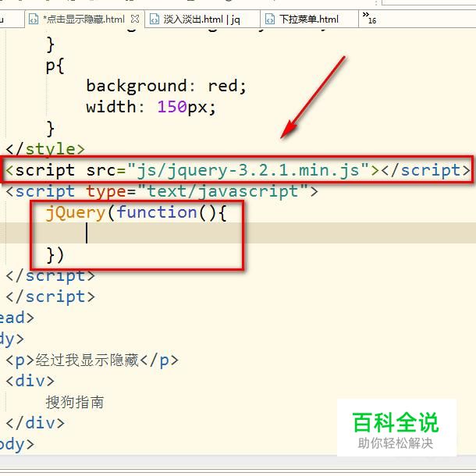476x476 pixels.
Task: Switch to the 点击显示隐藏.html tab
Action: (84, 20)
